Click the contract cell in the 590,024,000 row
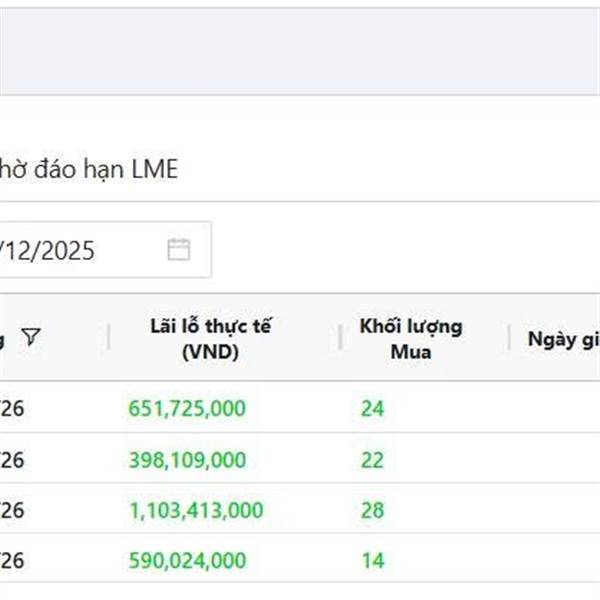The height and width of the screenshot is (600, 600). [x=14, y=560]
